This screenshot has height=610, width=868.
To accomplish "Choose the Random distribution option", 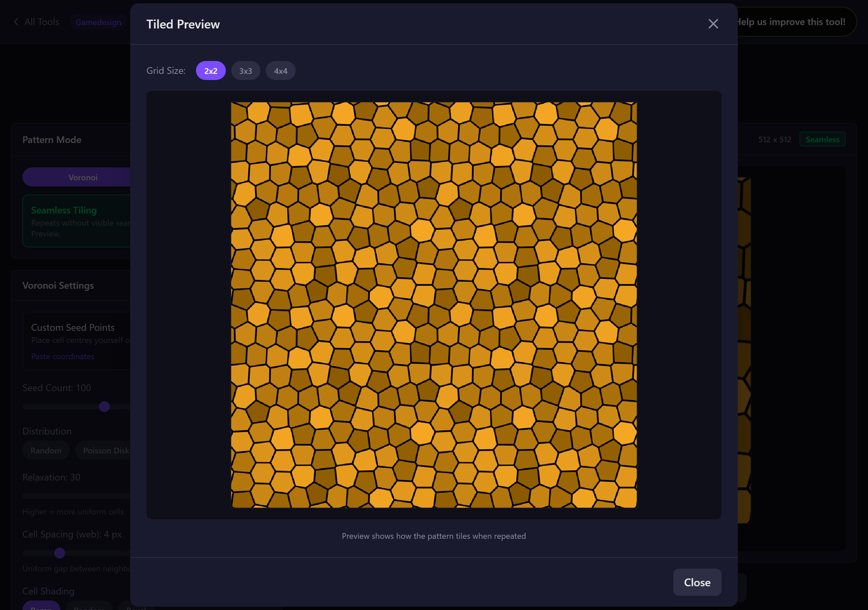I will tap(46, 450).
